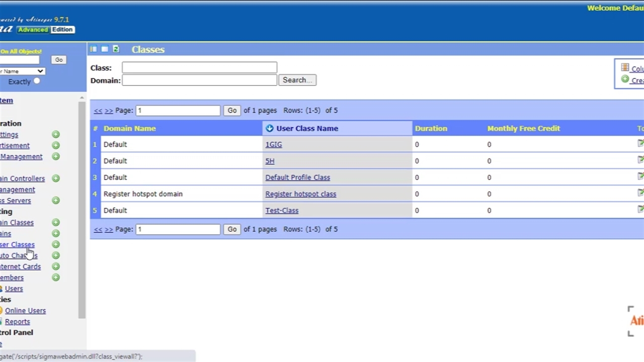Click into the Class search input field
Screen dimensions: 644x362
tap(199, 68)
